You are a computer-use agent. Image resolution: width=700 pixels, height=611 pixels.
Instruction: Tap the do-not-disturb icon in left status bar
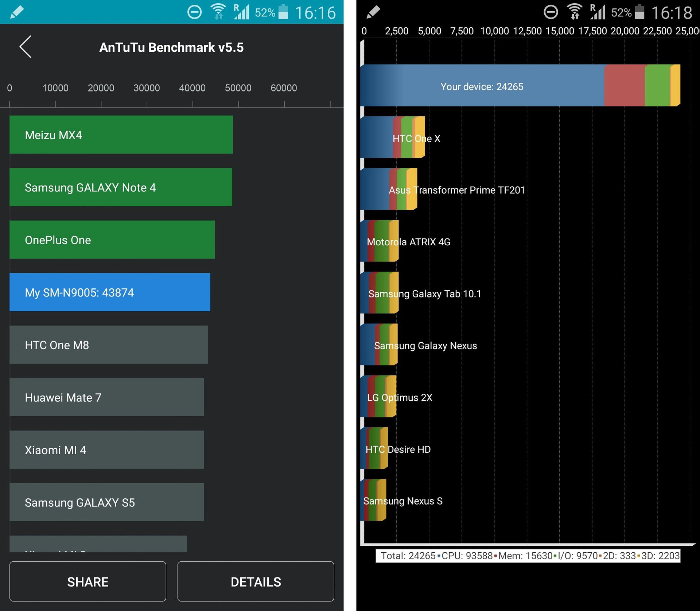point(194,12)
